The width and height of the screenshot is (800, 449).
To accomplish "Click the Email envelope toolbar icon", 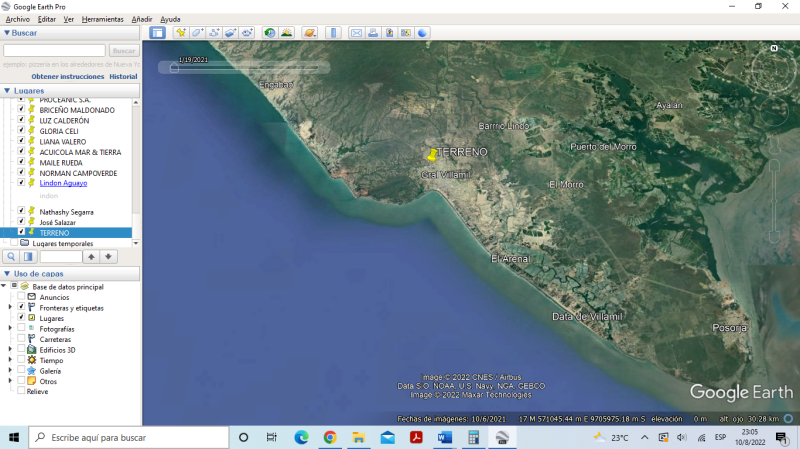I will [x=356, y=33].
